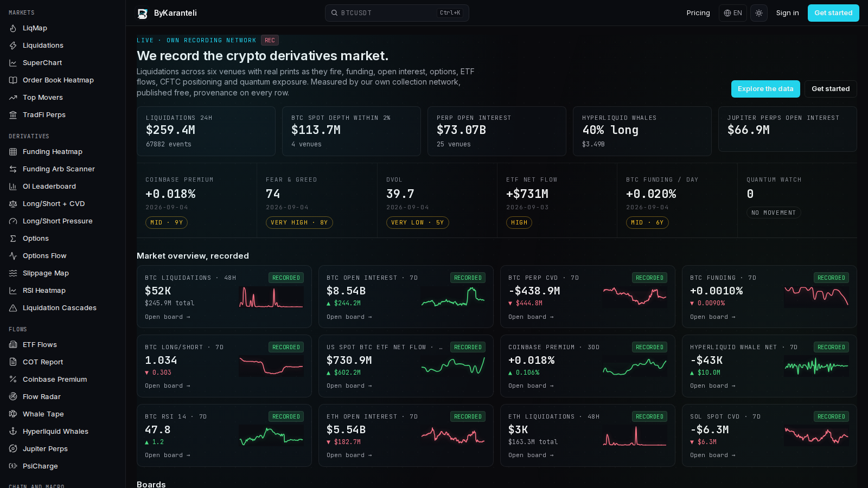Open the Hyperliquid Whales anchor icon
The height and width of the screenshot is (488, 868).
click(x=13, y=432)
